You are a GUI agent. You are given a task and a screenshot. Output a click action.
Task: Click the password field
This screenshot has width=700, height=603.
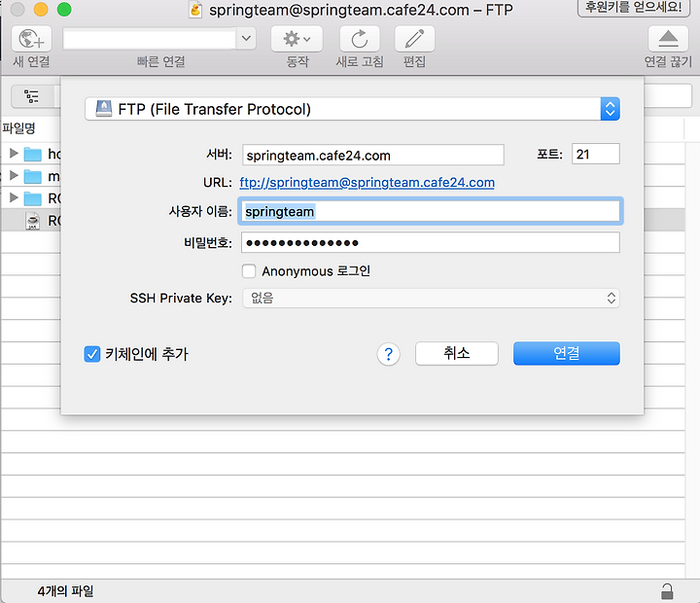tap(431, 242)
